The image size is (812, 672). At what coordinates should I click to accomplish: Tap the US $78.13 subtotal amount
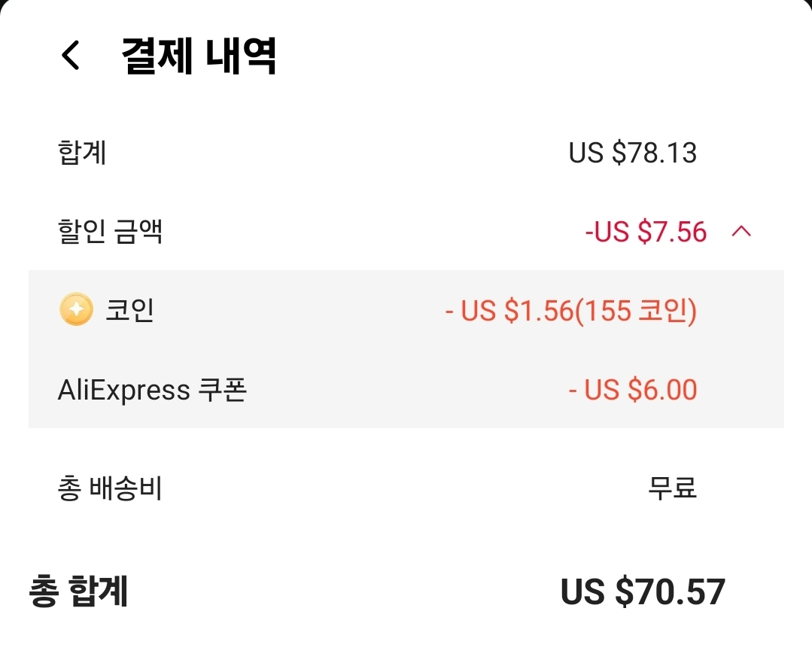(x=632, y=154)
